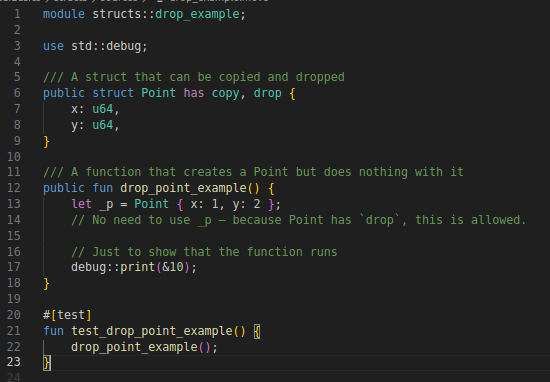Click the 'drop_point_example()' call on line 22
550x382 pixels.
click(x=141, y=347)
